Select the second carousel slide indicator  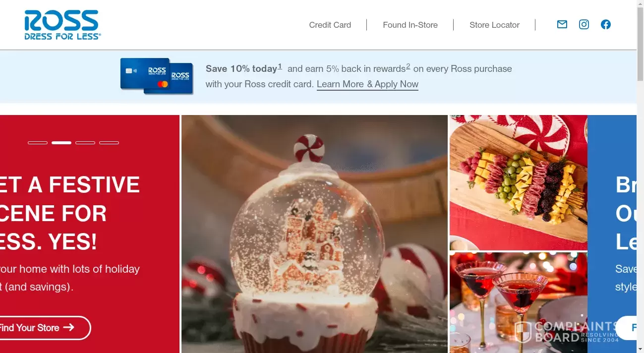(61, 143)
